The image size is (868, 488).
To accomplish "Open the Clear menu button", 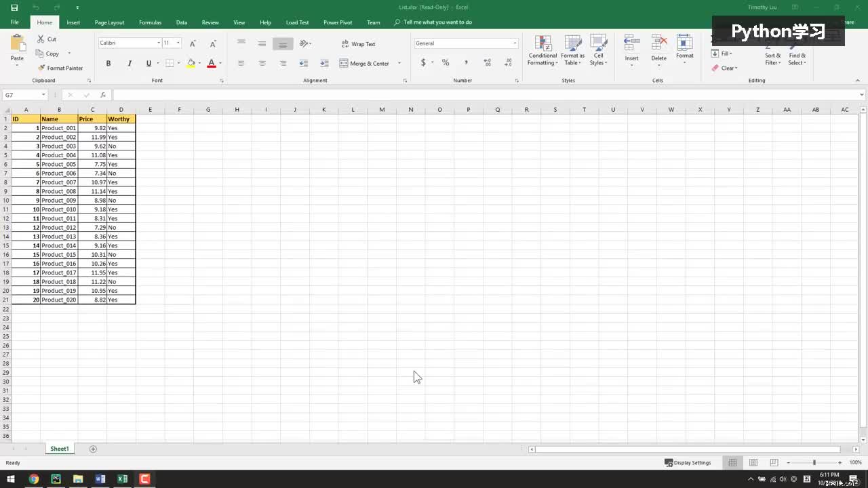I will point(724,68).
